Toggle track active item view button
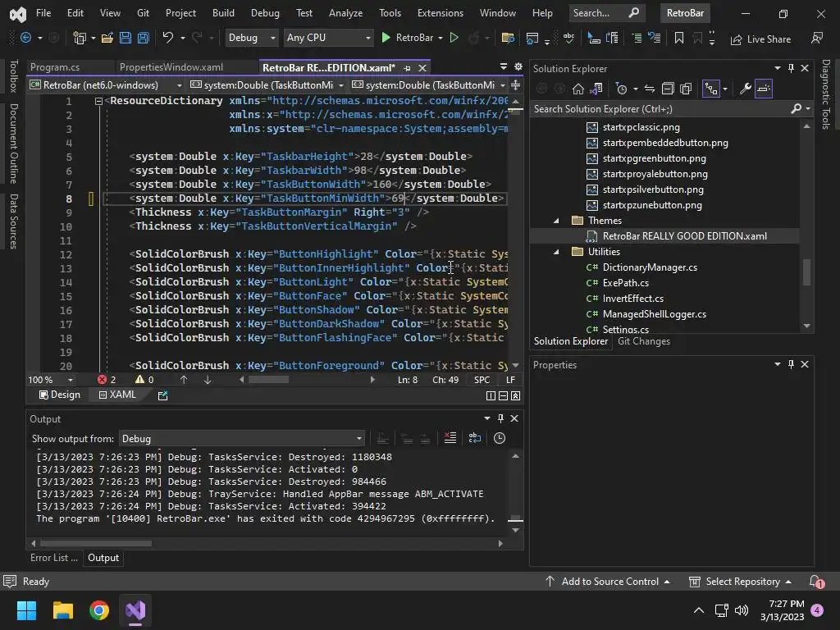Viewport: 840px width, 630px height. click(711, 89)
